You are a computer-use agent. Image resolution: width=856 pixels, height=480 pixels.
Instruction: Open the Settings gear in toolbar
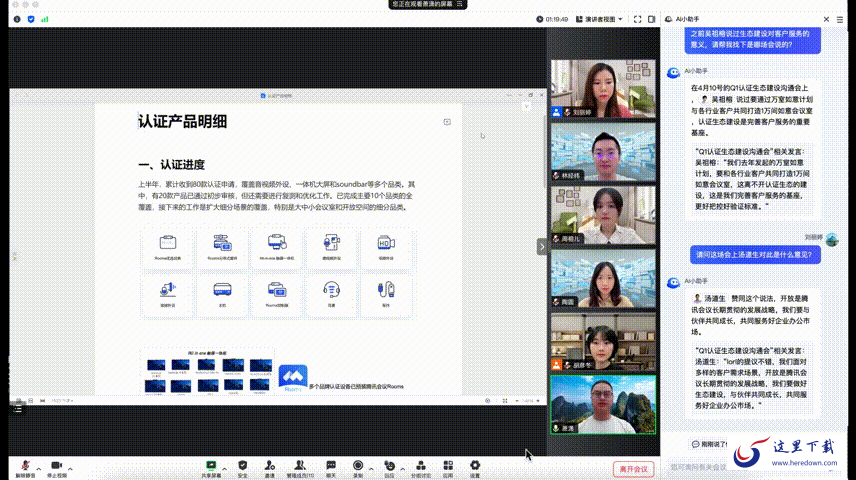[x=475, y=466]
